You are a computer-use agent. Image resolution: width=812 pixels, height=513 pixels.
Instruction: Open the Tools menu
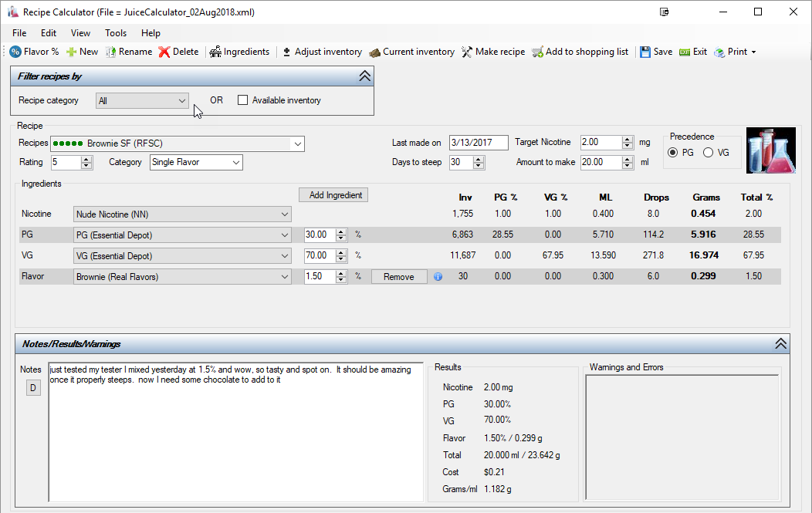[x=116, y=33]
